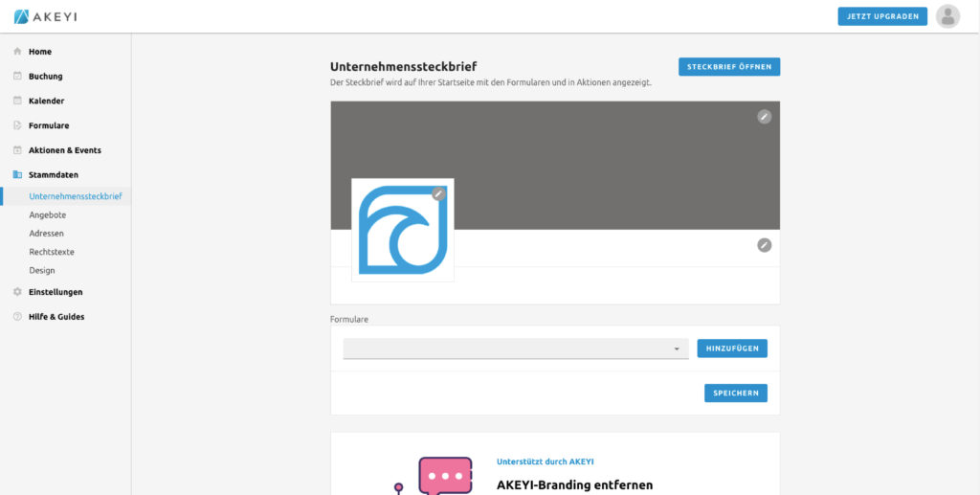Click pencil icon to edit banner image

(x=764, y=117)
